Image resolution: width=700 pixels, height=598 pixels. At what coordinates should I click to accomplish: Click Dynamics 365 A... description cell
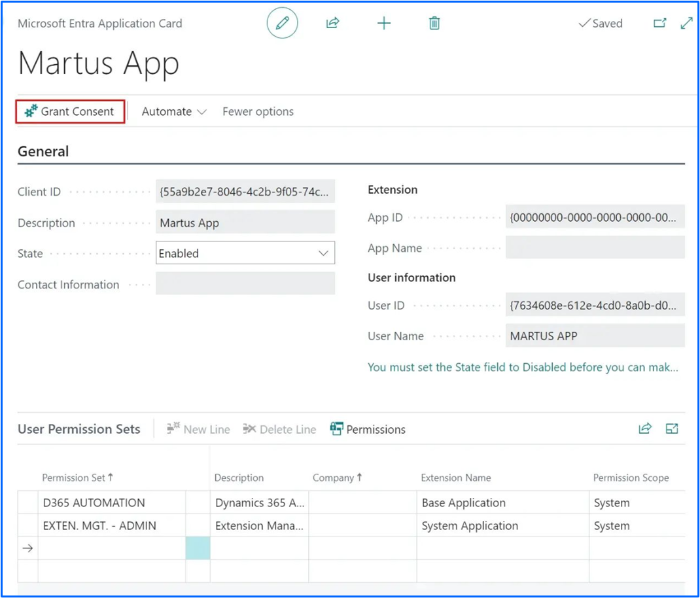click(x=259, y=502)
